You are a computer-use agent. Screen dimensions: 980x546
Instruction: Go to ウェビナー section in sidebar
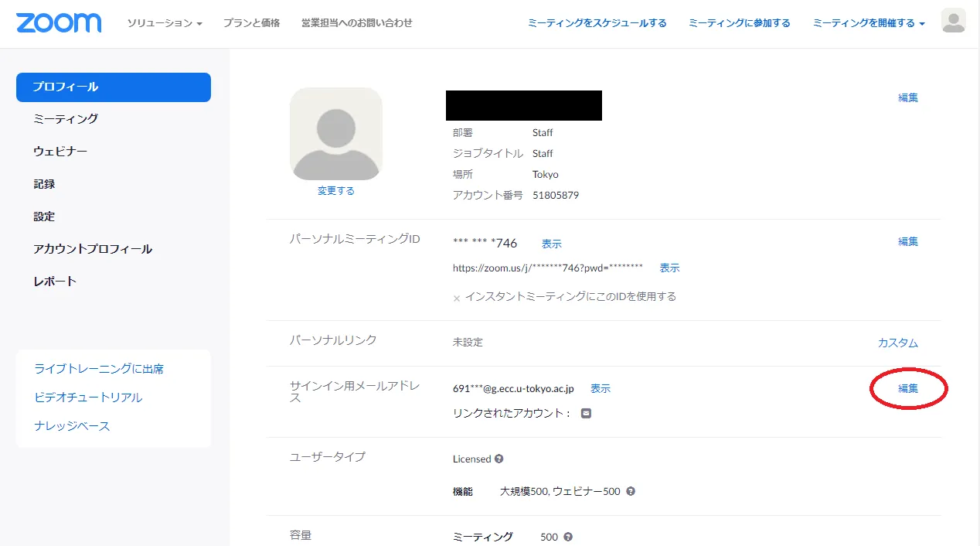(60, 152)
